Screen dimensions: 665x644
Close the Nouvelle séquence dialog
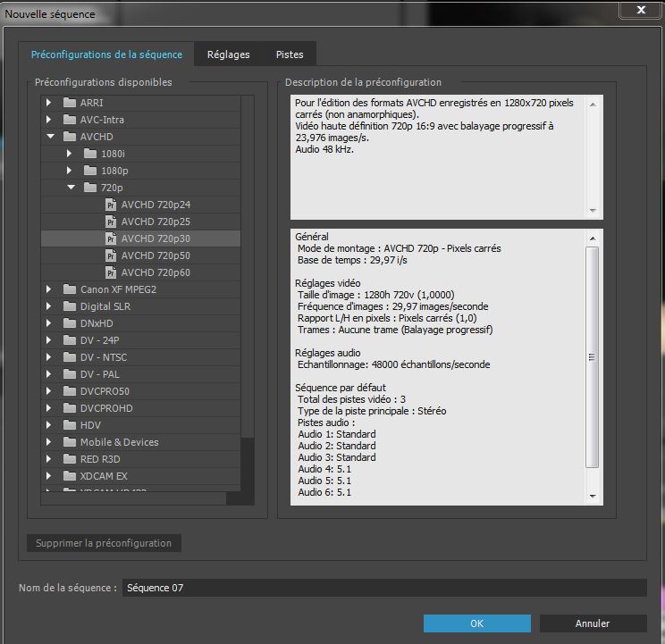(x=641, y=9)
